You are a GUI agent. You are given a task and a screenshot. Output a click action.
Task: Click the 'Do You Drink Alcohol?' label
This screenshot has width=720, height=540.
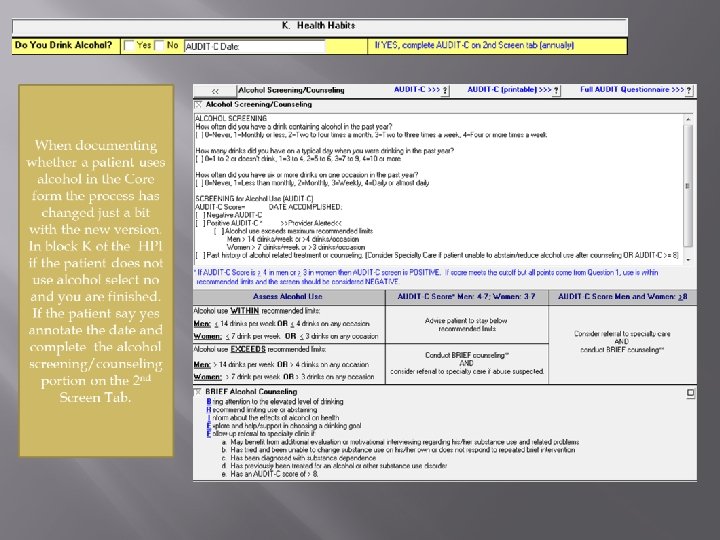(63, 45)
